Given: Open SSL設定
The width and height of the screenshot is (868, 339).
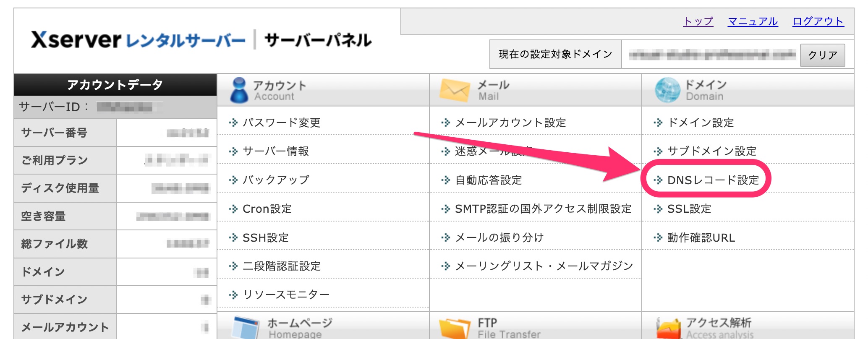Looking at the screenshot, I should coord(689,209).
